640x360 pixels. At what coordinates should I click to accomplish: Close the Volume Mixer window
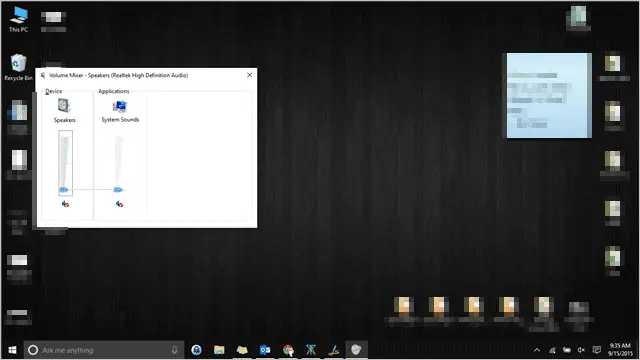point(249,75)
